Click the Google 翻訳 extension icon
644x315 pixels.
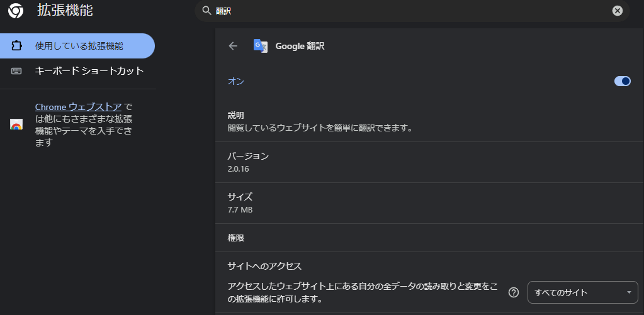[x=261, y=45]
